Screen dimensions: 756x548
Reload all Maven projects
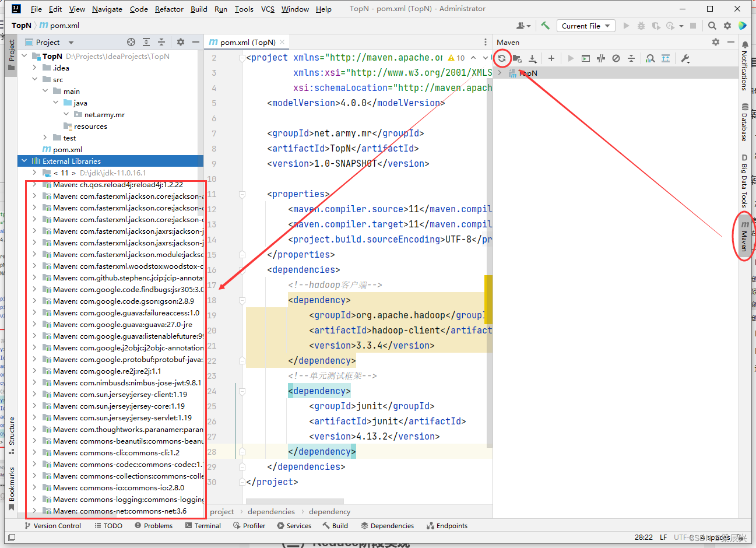point(501,58)
